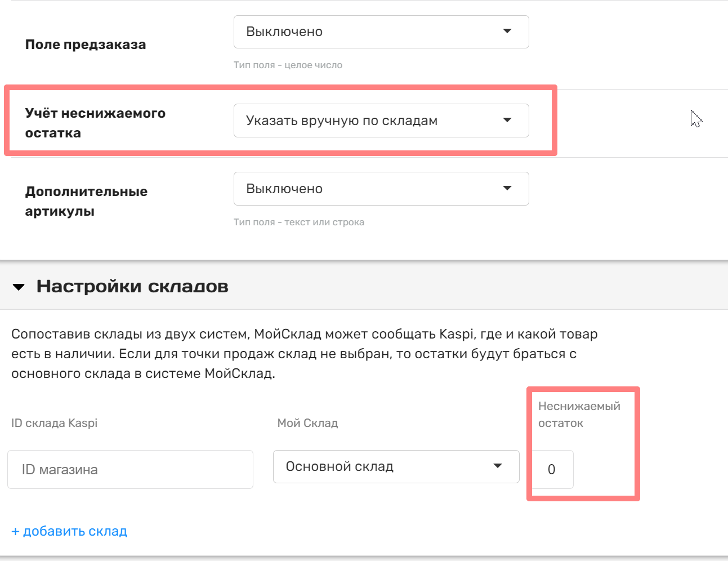Click the Поле предзаказа label
This screenshot has height=561, width=728.
[x=86, y=44]
